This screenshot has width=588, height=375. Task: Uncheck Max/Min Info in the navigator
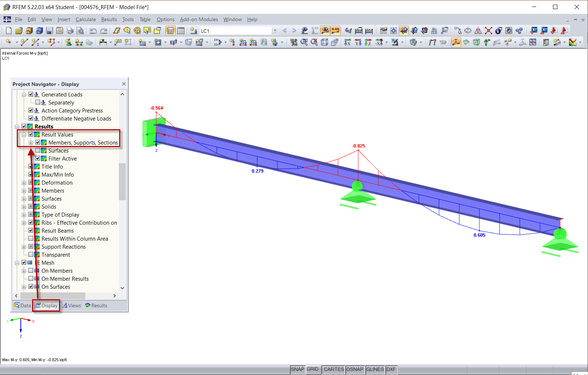tap(31, 174)
